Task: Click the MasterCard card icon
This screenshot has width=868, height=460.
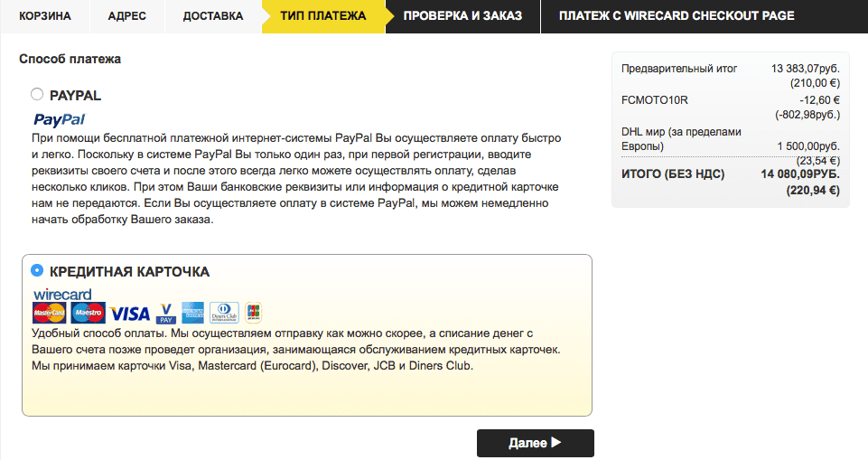Action: coord(49,314)
